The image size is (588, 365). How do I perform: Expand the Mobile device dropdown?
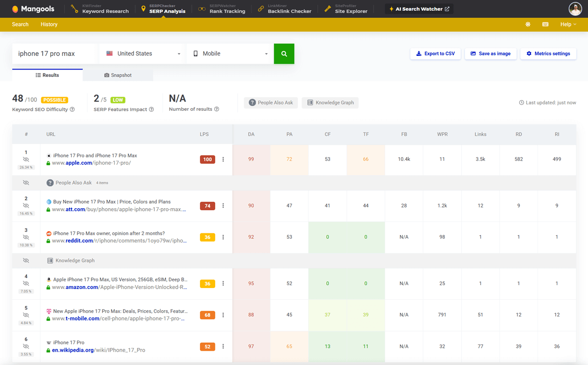tap(230, 53)
